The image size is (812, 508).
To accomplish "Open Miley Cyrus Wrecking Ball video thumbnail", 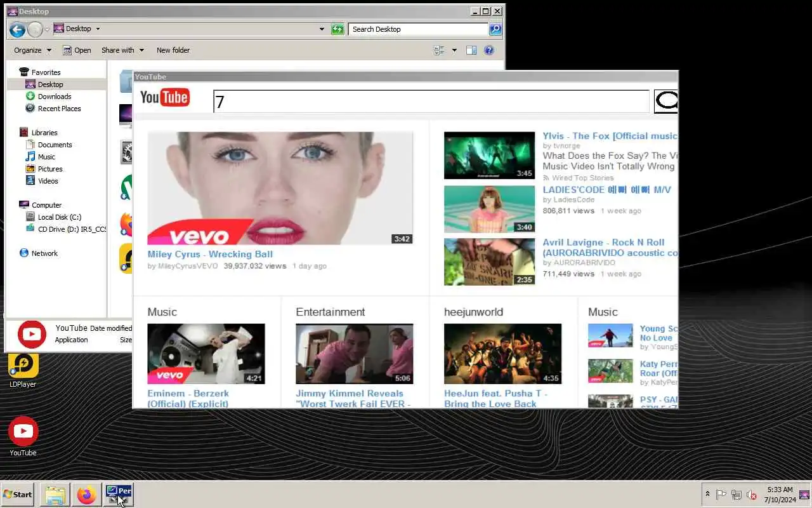I will 280,188.
